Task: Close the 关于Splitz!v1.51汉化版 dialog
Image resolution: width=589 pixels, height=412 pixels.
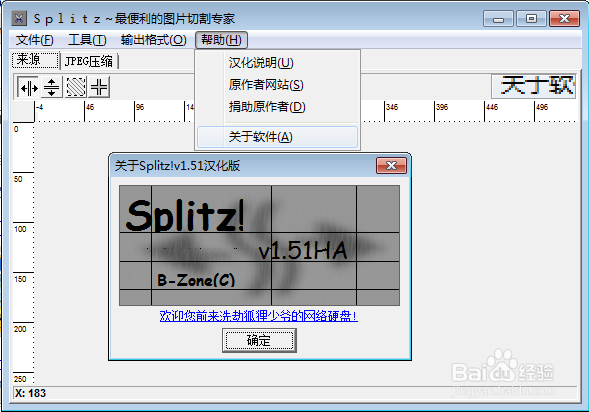Action: tap(391, 165)
